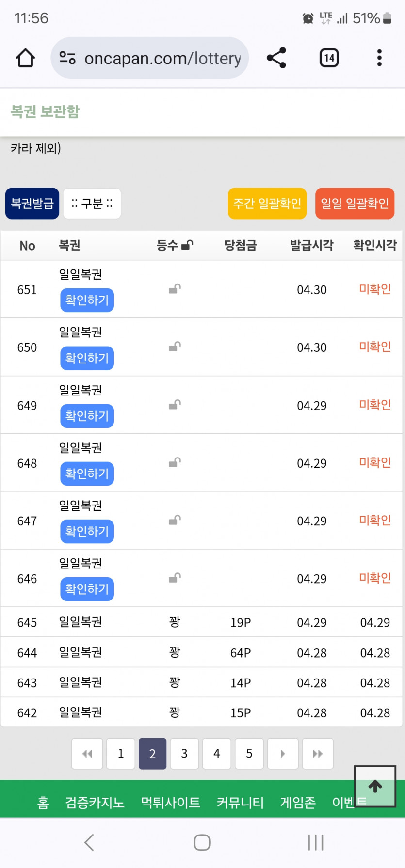Screen dimensions: 405x868
Task: Tap the Android back navigation icon
Action: tap(89, 842)
